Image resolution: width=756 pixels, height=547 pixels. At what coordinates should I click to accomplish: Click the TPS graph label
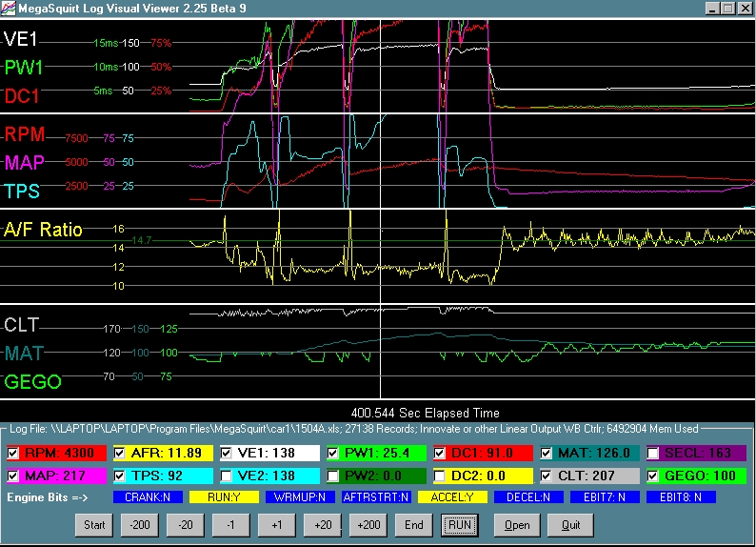22,192
